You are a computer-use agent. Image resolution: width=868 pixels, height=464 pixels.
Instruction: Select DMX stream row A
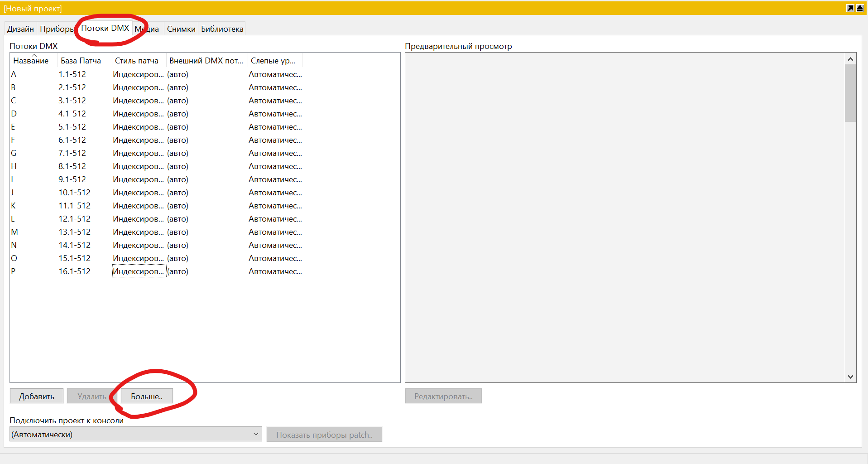click(x=156, y=74)
